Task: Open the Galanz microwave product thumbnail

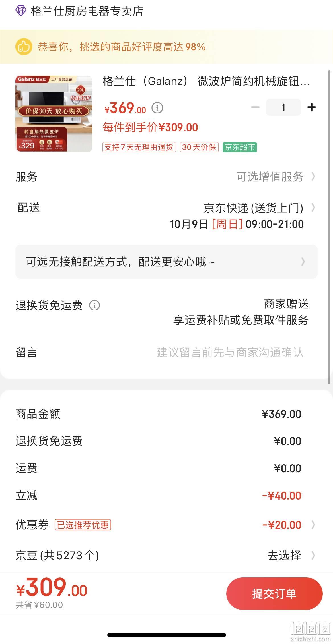Action: click(54, 114)
